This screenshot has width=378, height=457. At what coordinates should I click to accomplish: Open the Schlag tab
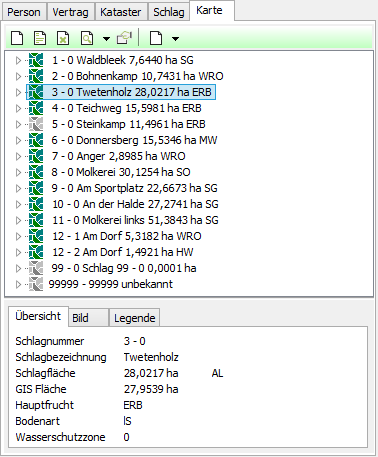tap(169, 12)
